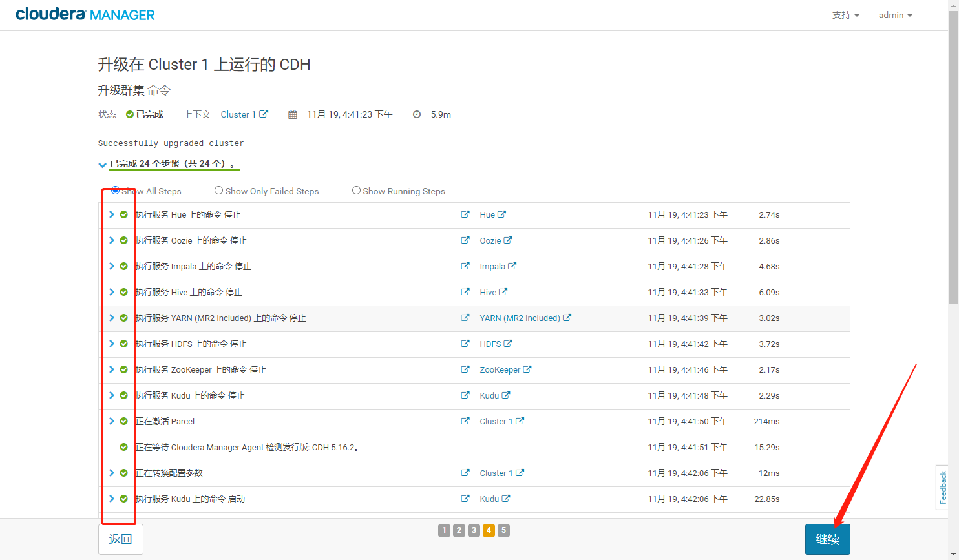Expand the Impala stop command step
959x560 pixels.
pyautogui.click(x=112, y=266)
